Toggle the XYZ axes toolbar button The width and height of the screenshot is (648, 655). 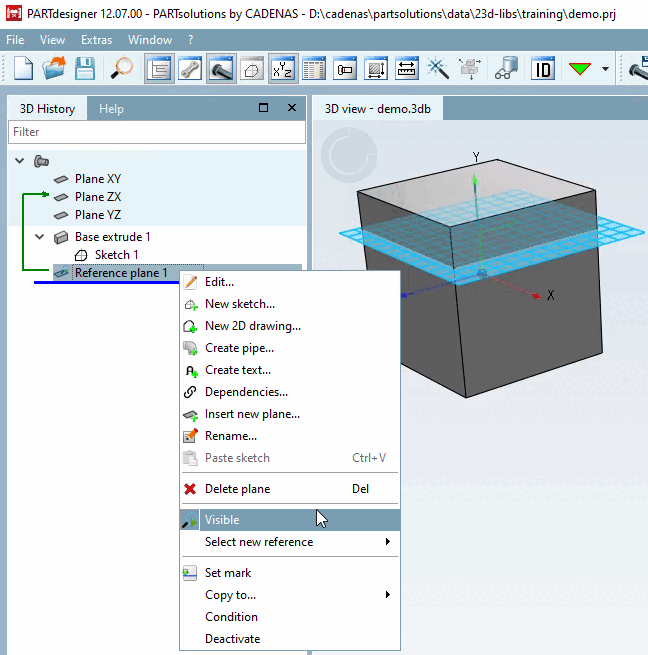283,69
